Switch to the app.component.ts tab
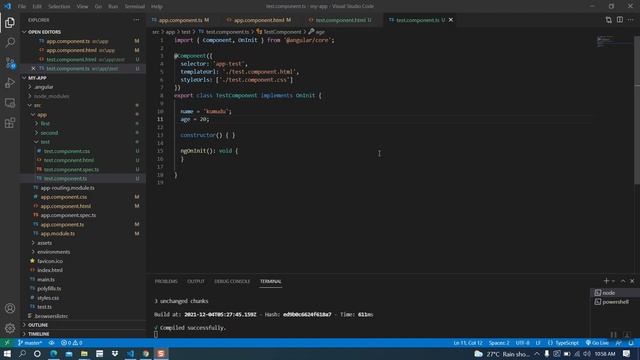640x360 pixels. click(x=180, y=20)
